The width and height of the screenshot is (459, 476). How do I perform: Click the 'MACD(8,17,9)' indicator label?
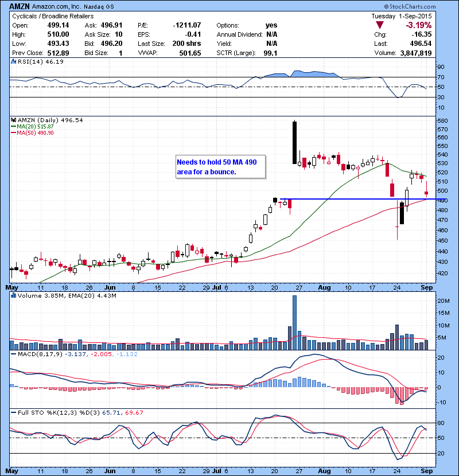coord(40,354)
